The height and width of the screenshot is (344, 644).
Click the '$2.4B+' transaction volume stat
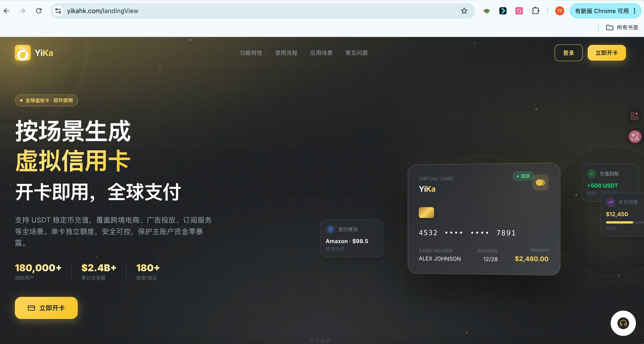[x=99, y=268]
